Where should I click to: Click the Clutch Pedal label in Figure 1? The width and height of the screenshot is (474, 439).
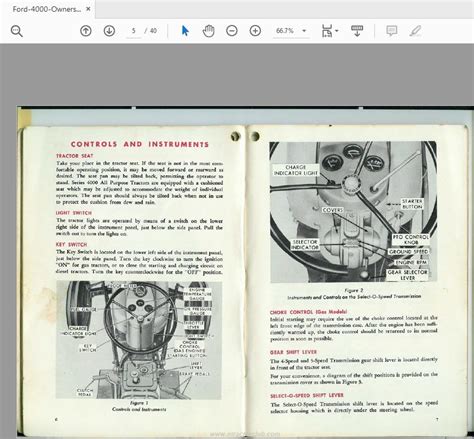coord(85,392)
